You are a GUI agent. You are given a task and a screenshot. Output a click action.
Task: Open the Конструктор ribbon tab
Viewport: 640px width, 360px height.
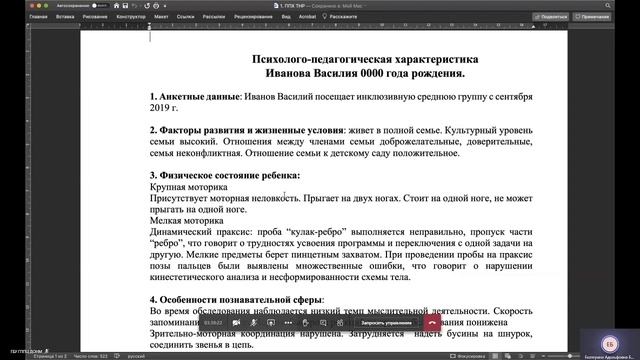131,17
